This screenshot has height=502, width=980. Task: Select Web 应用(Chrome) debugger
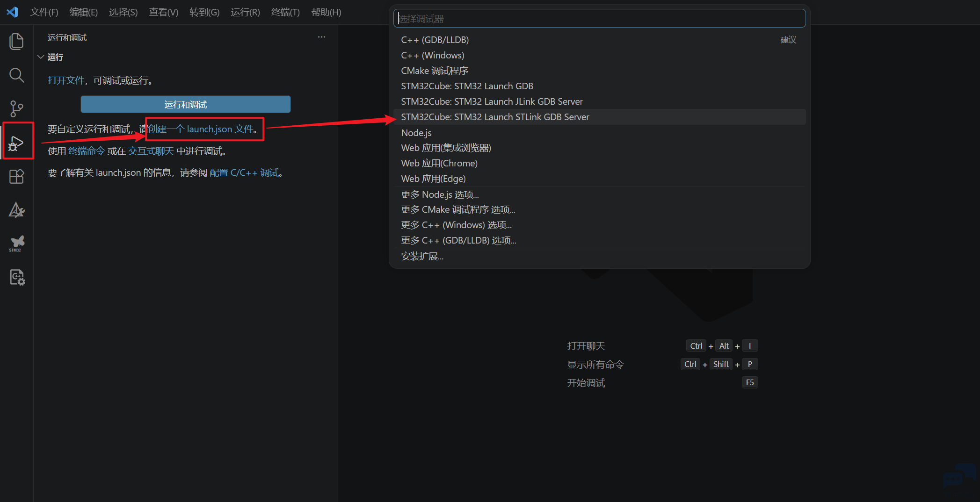pyautogui.click(x=599, y=163)
